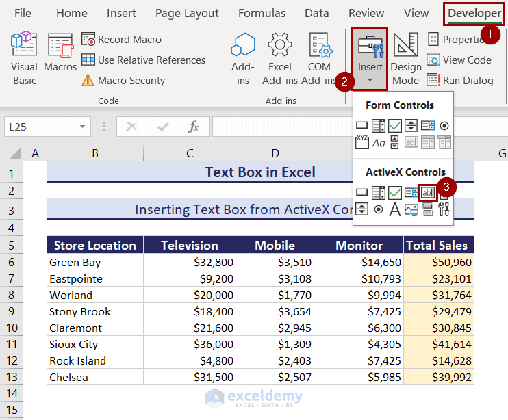Click Use Relative References

pos(144,60)
